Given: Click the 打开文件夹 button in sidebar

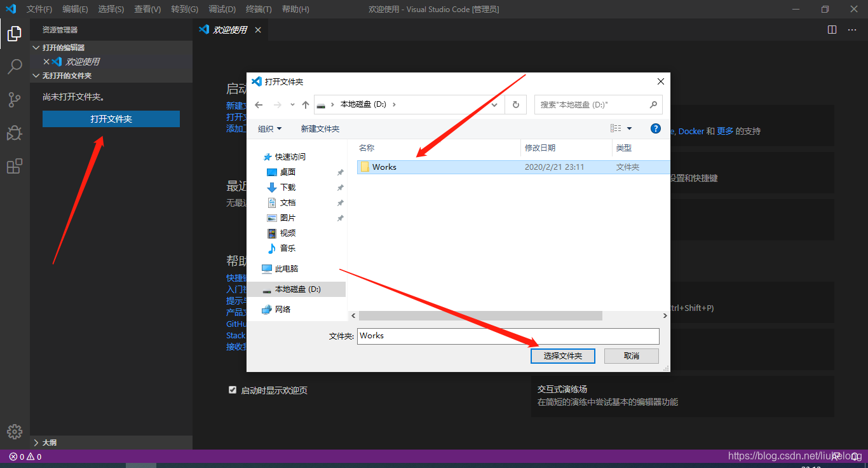Looking at the screenshot, I should [111, 119].
